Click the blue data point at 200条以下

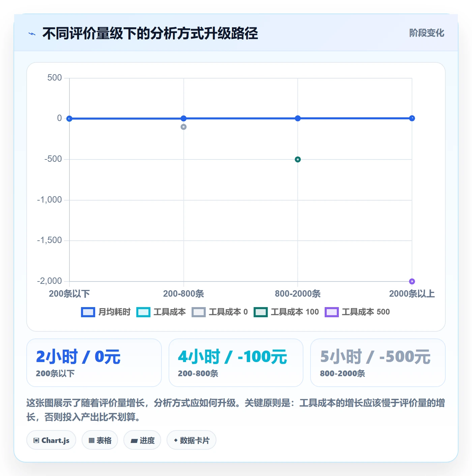(x=69, y=118)
